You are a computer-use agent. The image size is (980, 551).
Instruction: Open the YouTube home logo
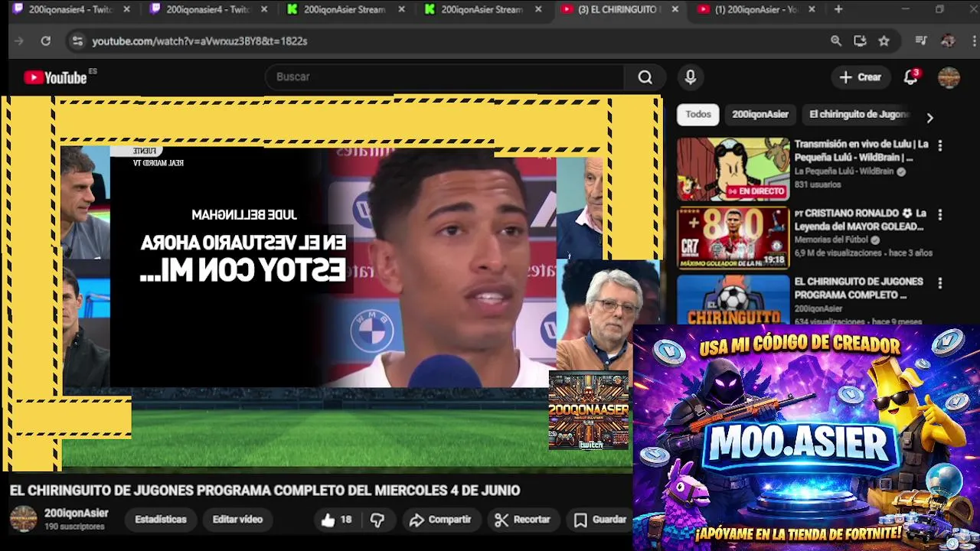click(x=55, y=77)
